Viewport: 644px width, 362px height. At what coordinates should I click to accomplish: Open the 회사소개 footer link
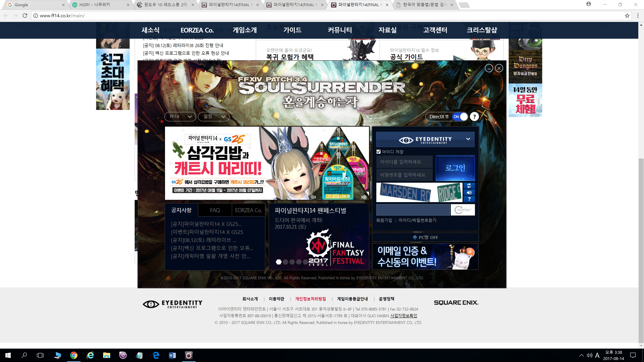pyautogui.click(x=250, y=299)
